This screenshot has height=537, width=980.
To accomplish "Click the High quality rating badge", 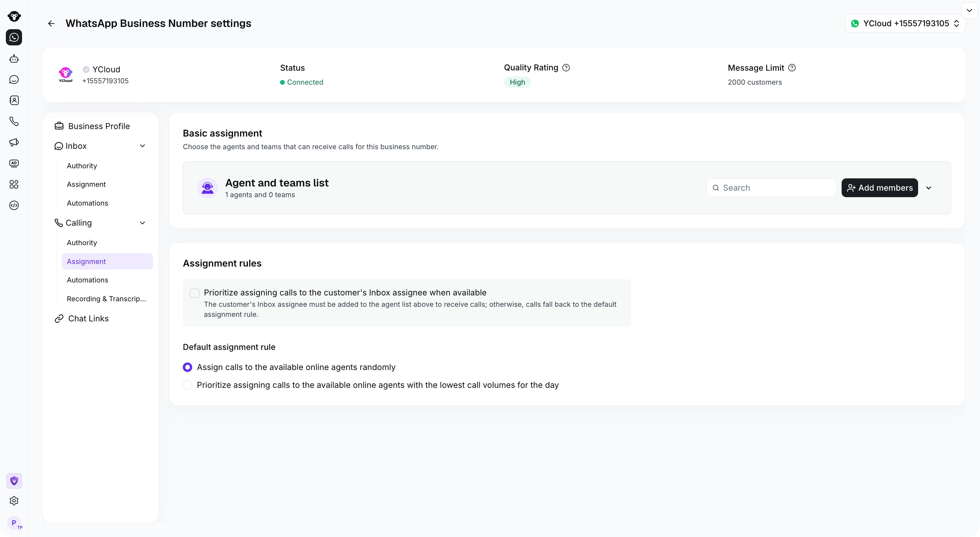I will coord(518,82).
